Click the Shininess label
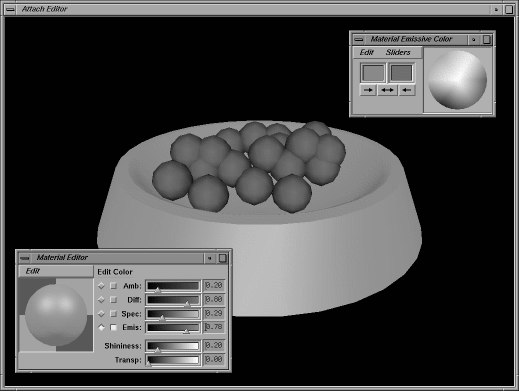519x391 pixels. click(x=123, y=346)
